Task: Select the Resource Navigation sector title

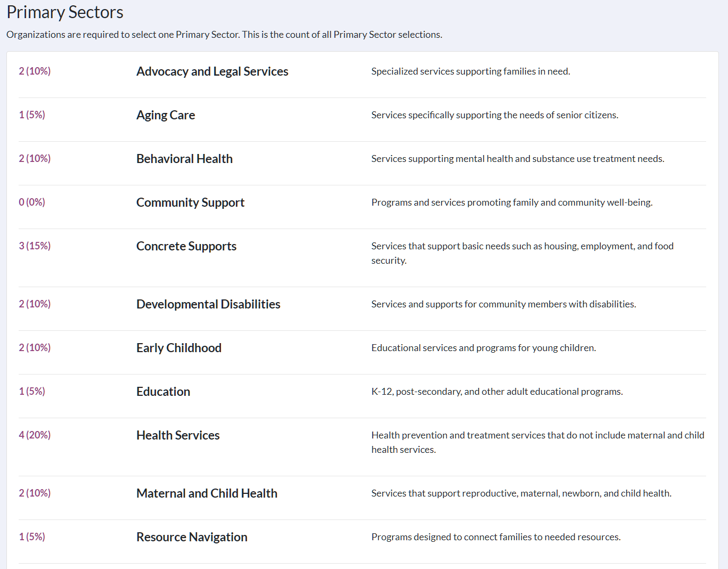Action: coord(192,537)
